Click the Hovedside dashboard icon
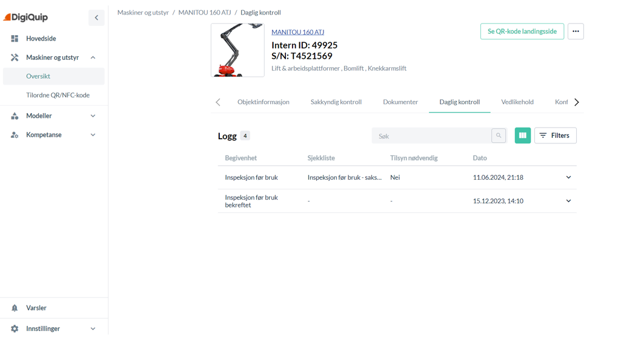The height and width of the screenshot is (340, 644). (x=15, y=39)
